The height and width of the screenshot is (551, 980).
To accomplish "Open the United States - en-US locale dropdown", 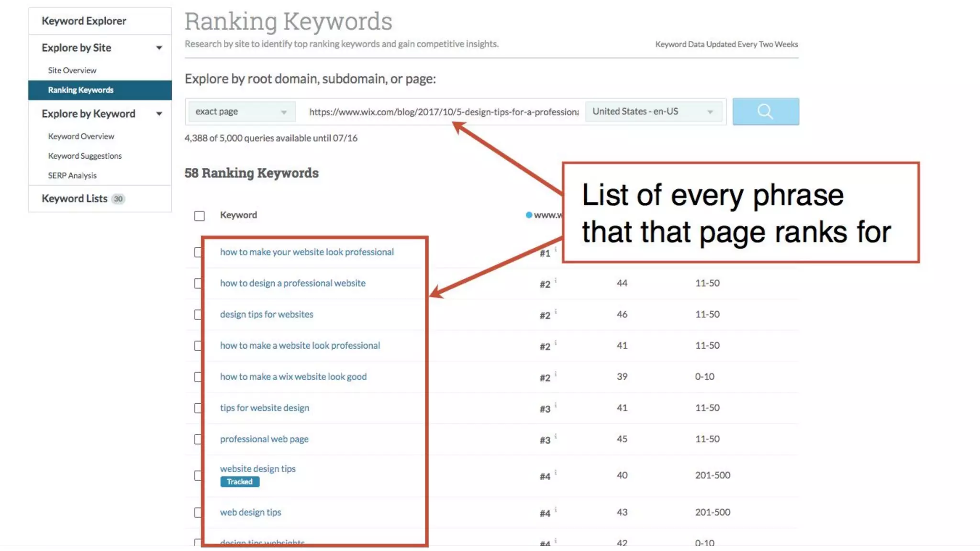I will coord(653,111).
